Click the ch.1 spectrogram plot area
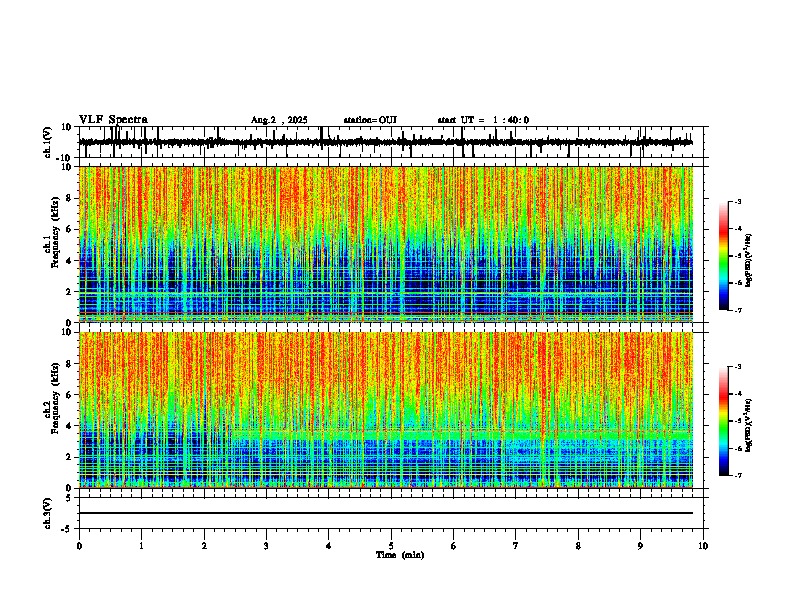 (x=385, y=244)
